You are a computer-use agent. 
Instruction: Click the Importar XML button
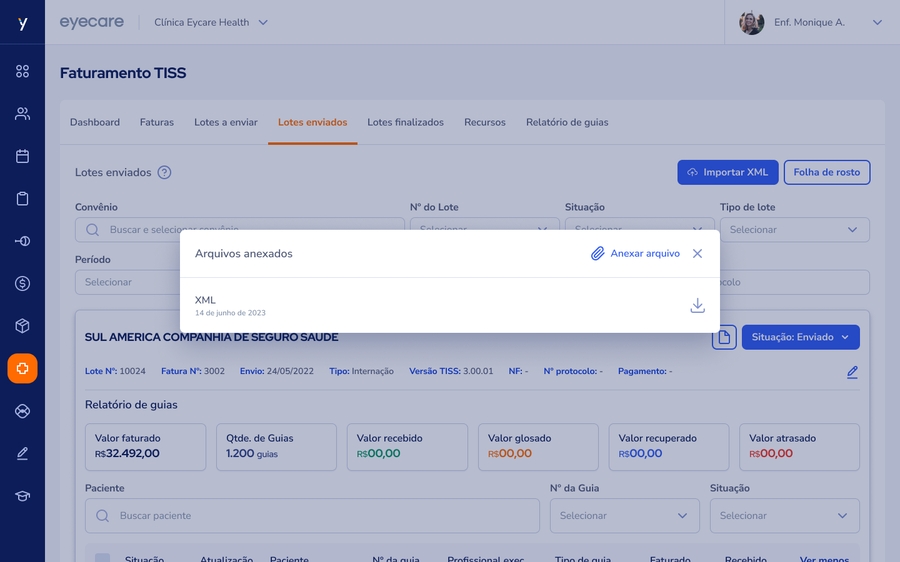click(727, 172)
